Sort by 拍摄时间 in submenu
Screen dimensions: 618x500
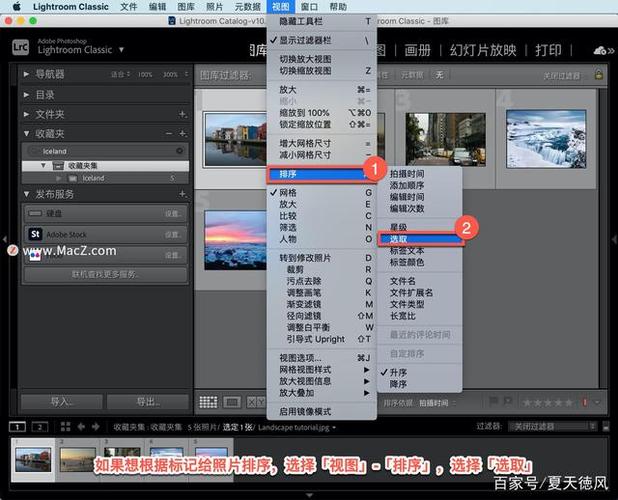419,174
